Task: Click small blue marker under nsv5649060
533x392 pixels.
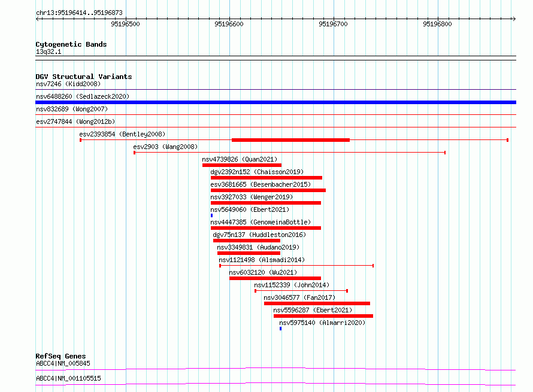Action: pos(211,215)
